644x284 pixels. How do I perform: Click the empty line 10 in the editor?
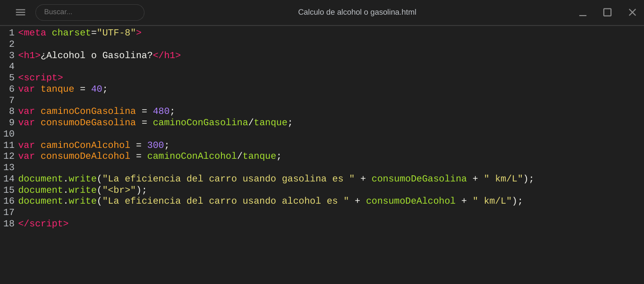142,134
